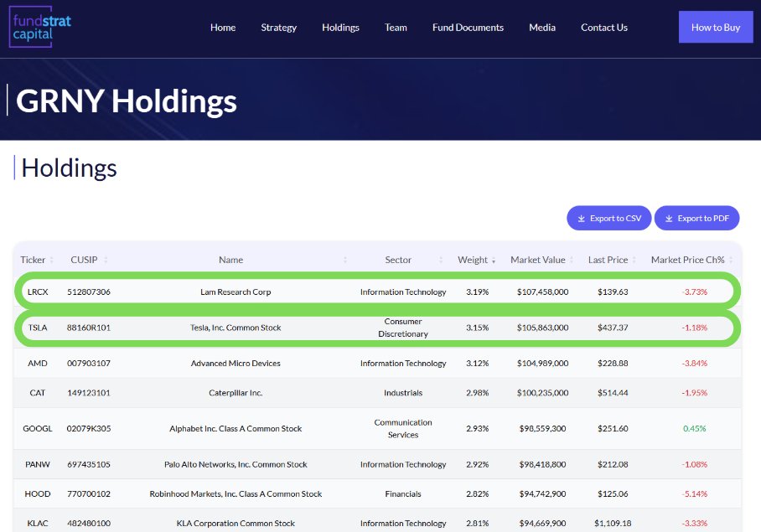Click Lam Research Corp name
Viewport: 761px width, 532px height.
click(236, 292)
